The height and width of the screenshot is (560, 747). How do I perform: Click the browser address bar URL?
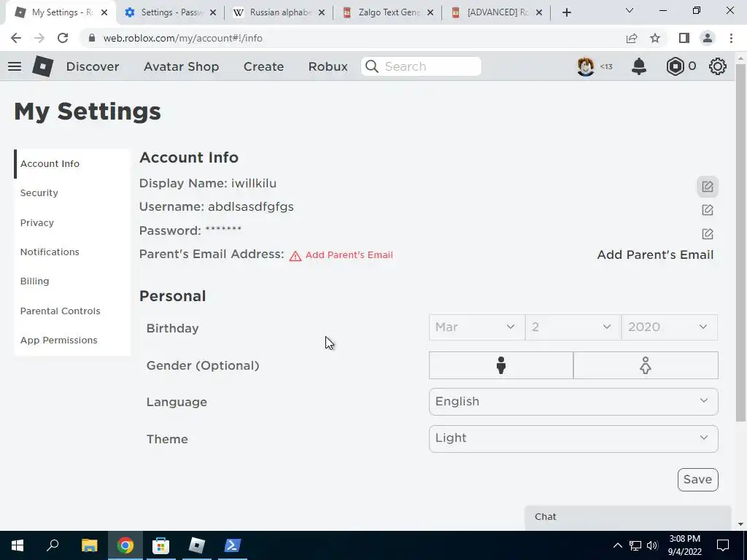pos(183,38)
